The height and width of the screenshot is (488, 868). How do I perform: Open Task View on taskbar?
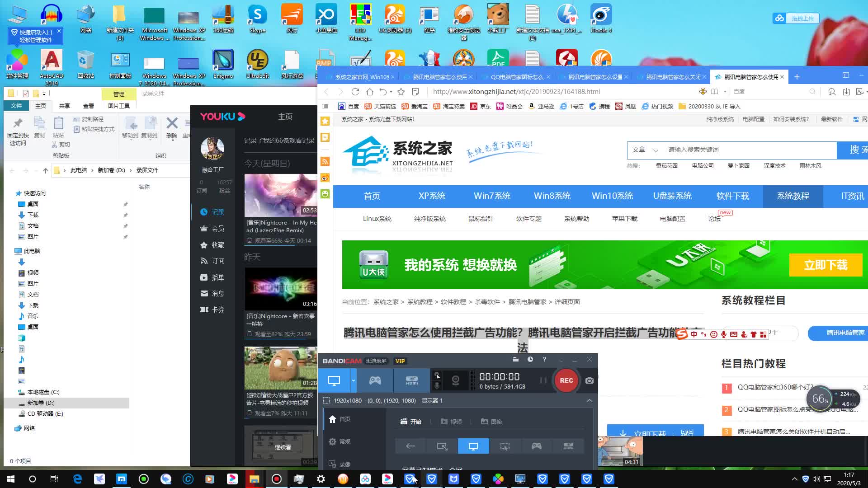pyautogui.click(x=54, y=479)
